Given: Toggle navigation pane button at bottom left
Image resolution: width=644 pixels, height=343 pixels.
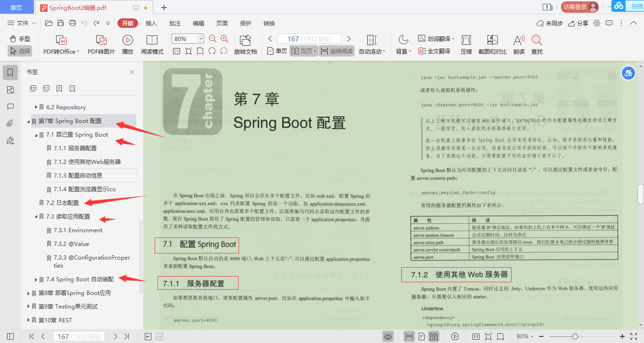Looking at the screenshot, I should (x=10, y=336).
